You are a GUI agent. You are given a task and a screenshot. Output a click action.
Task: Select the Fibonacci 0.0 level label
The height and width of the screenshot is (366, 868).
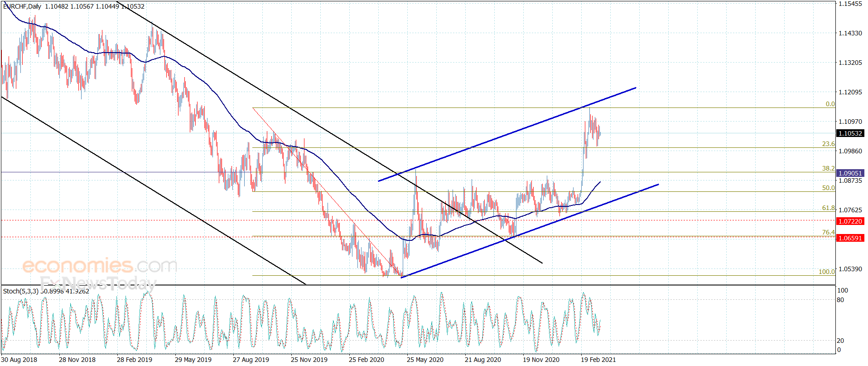pos(830,104)
